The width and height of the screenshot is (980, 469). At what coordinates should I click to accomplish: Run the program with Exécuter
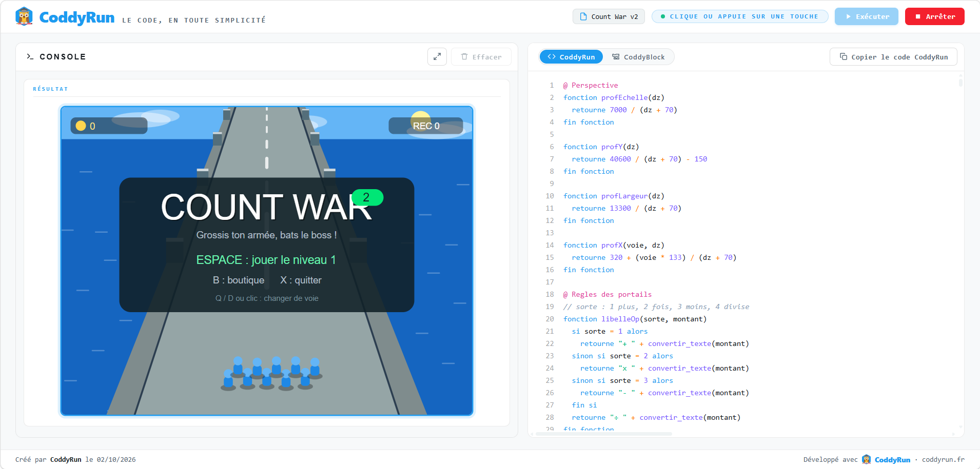[867, 16]
